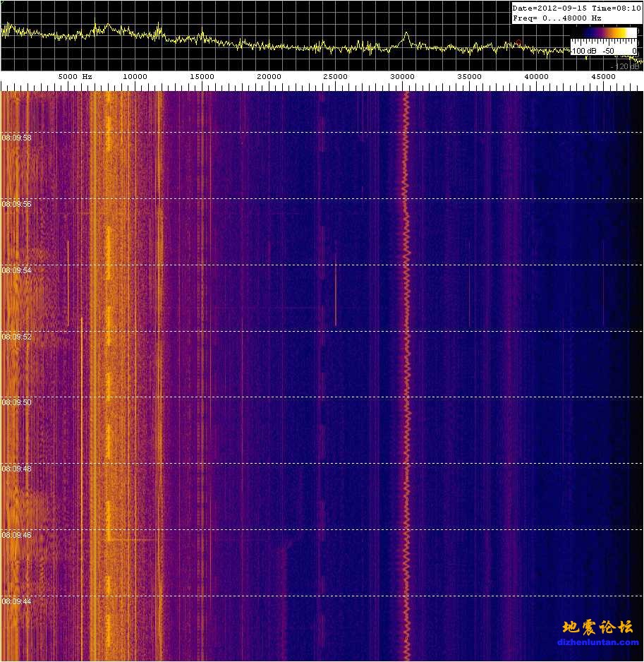Click the Freq= 0...48000 Hz readout
644x662 pixels.
[557, 18]
